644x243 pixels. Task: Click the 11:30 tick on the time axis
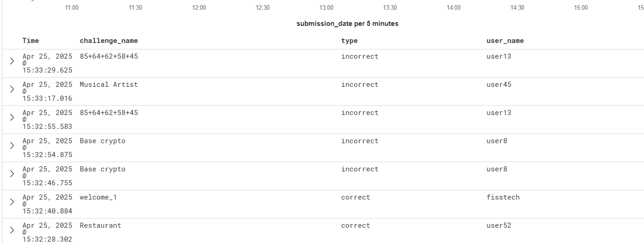(x=135, y=8)
